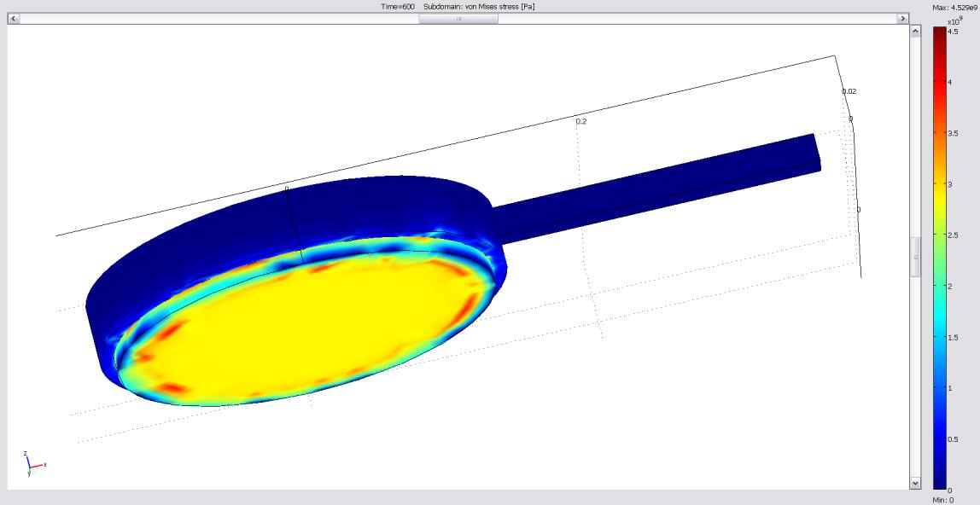Click the 2.5 tick on the color scale
This screenshot has width=980, height=505.
(953, 235)
